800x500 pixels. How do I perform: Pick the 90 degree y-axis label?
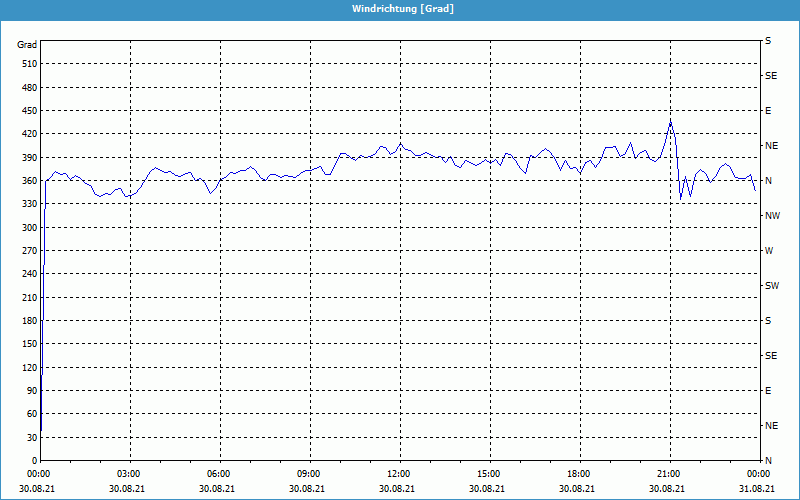[x=30, y=391]
